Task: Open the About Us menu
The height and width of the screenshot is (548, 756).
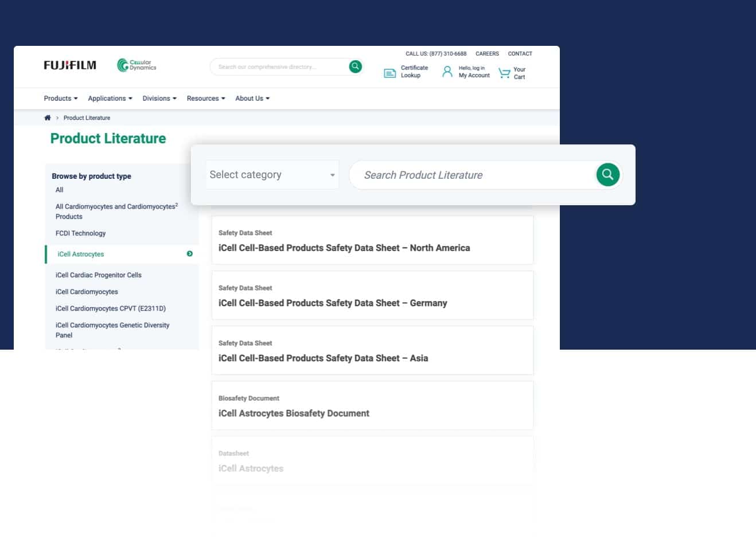Action: pos(252,99)
